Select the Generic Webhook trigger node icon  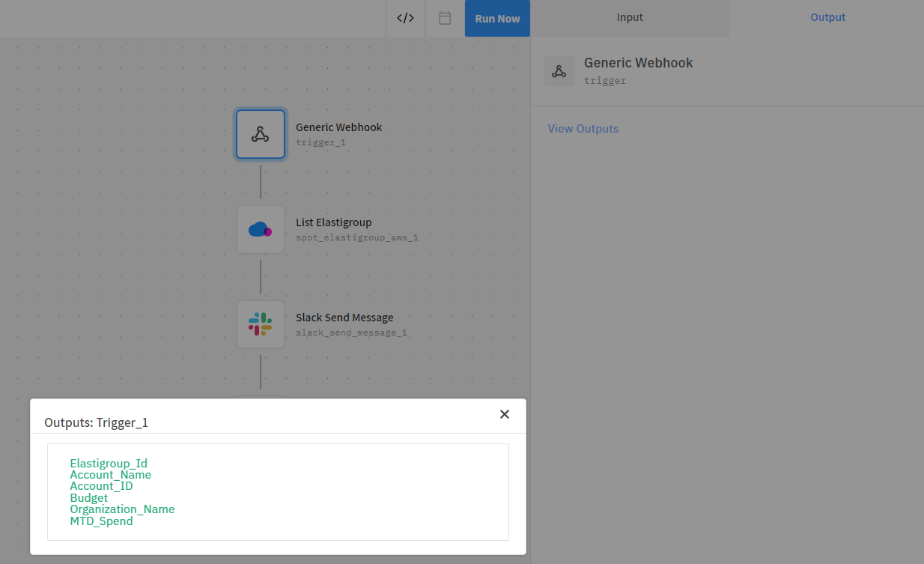pos(261,134)
